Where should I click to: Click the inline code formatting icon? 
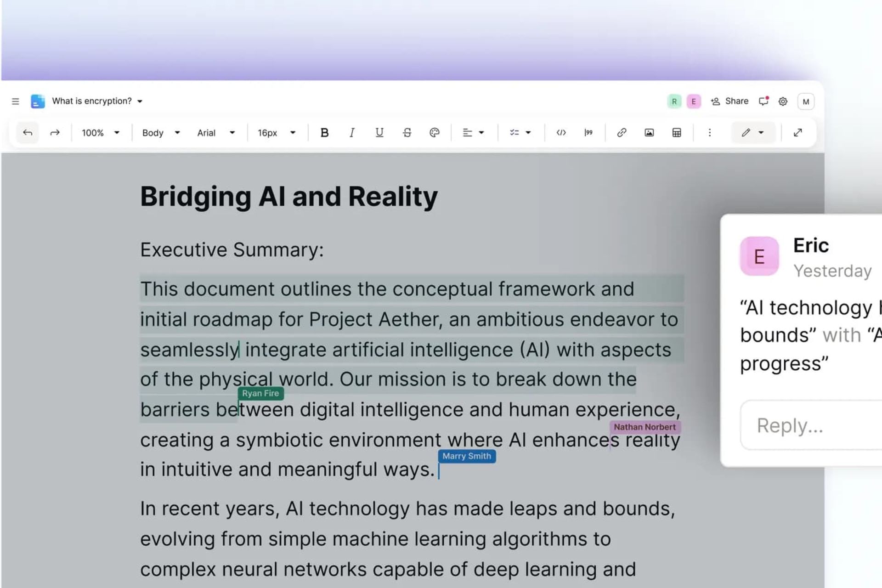(561, 133)
